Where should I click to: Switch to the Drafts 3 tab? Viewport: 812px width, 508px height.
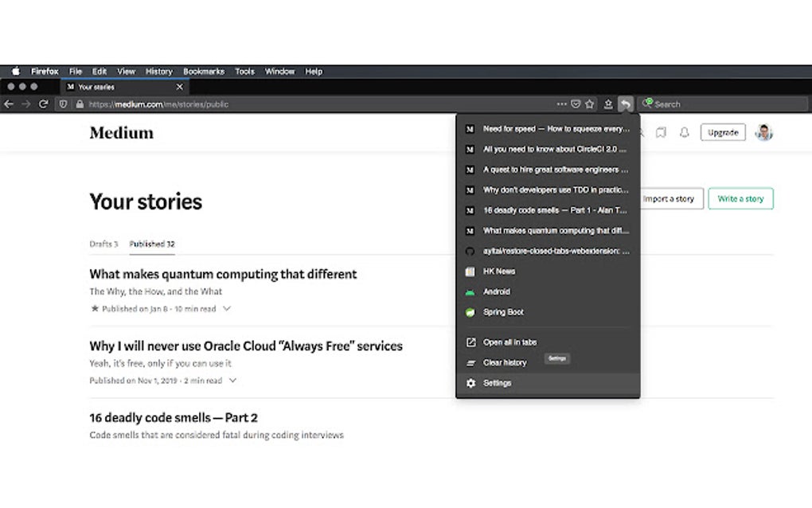pos(103,244)
